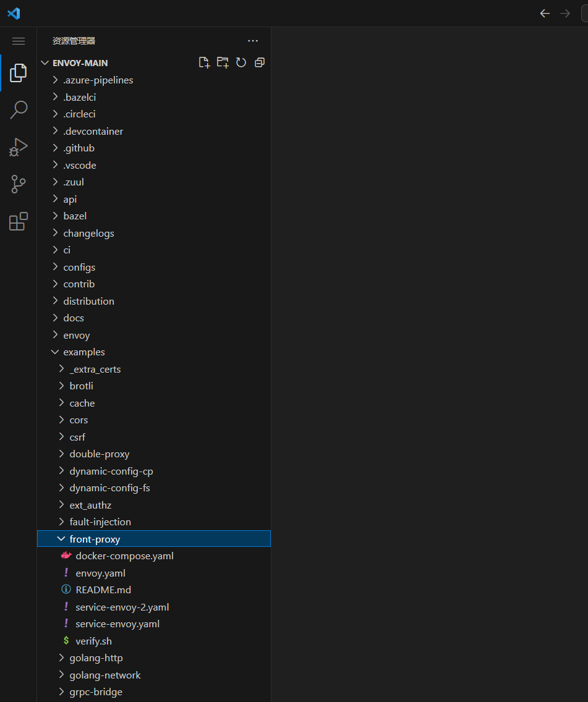Create a new file in ENVOY-MAIN
Screen dimensions: 588x702
point(204,62)
